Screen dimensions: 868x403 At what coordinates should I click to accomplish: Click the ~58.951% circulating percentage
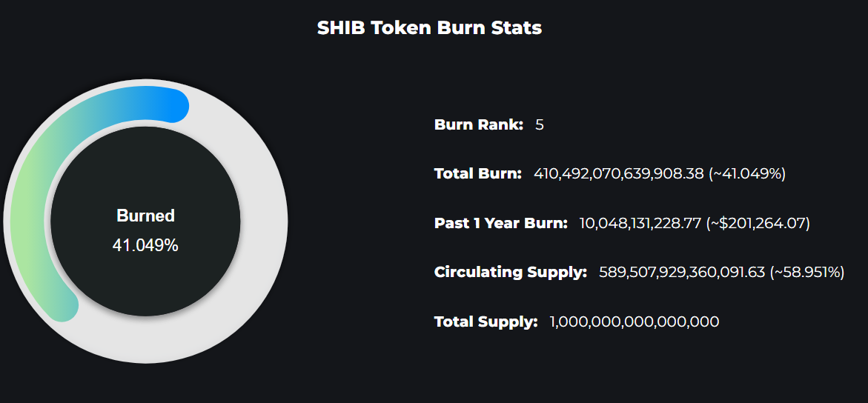pos(807,273)
